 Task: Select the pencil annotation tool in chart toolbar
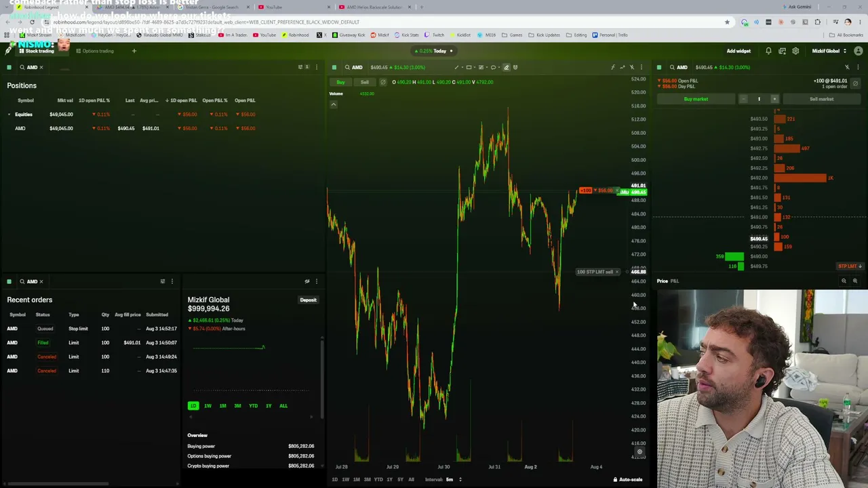(506, 67)
